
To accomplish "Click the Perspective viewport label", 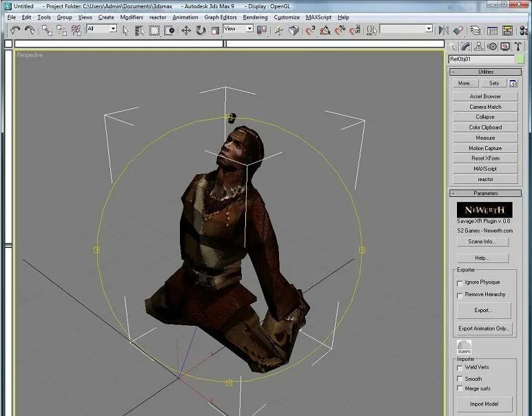I will 30,55.
